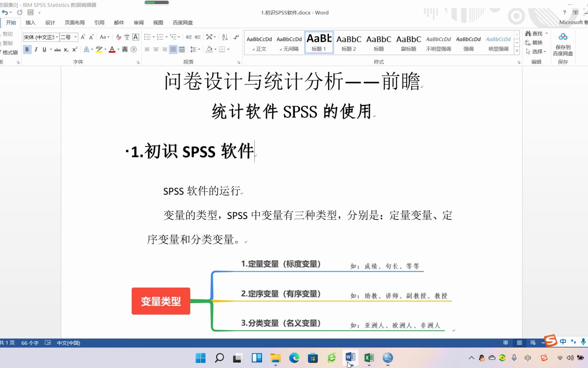Open the spelling check icon in status bar
Screen dimensions: 588x368
click(48, 343)
